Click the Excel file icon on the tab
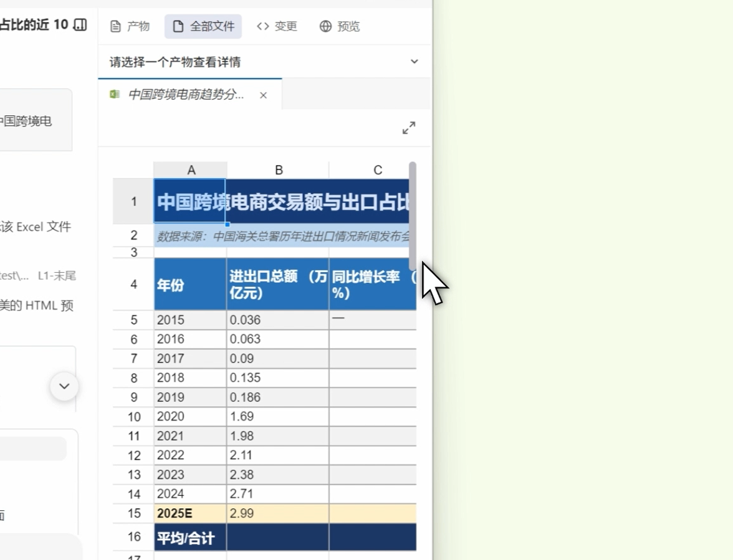 (x=115, y=95)
